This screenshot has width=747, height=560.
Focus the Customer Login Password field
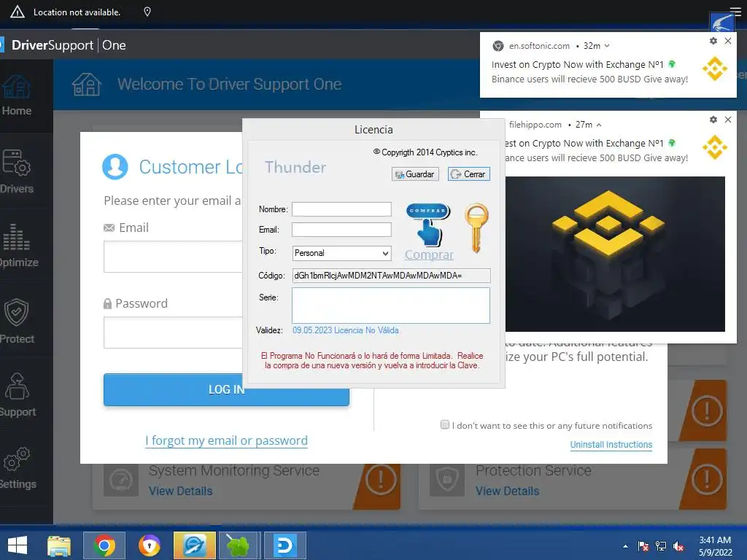click(173, 332)
